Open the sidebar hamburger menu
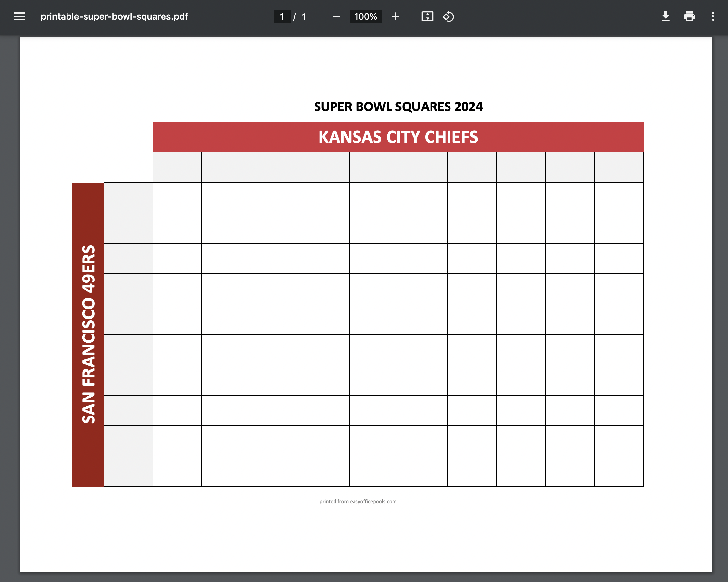The image size is (728, 582). tap(20, 16)
